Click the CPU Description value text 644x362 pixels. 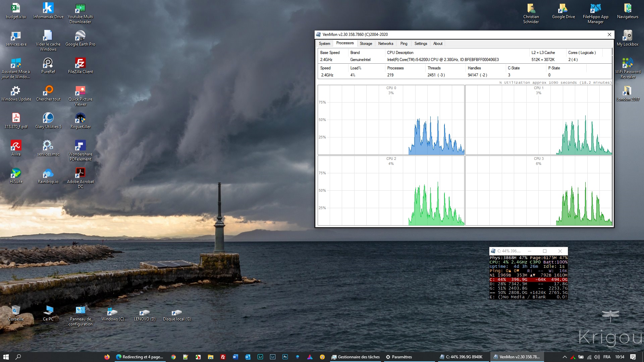pyautogui.click(x=443, y=60)
